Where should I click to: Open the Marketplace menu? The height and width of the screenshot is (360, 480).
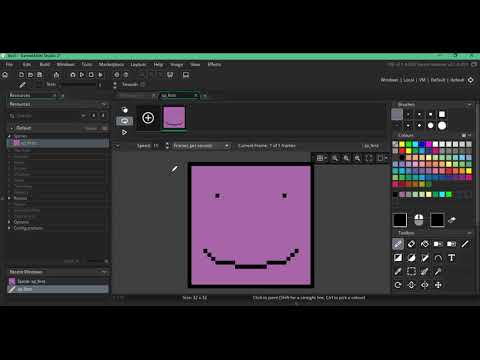click(111, 64)
